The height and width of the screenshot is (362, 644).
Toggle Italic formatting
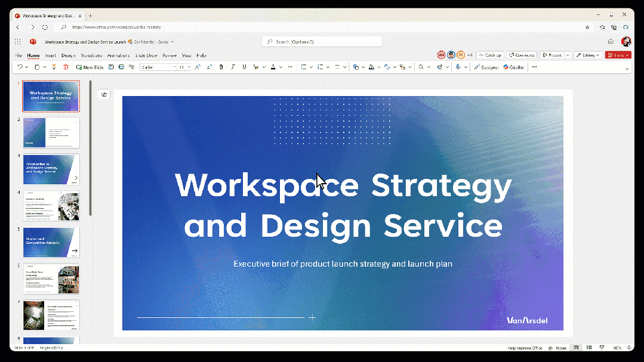[x=233, y=67]
